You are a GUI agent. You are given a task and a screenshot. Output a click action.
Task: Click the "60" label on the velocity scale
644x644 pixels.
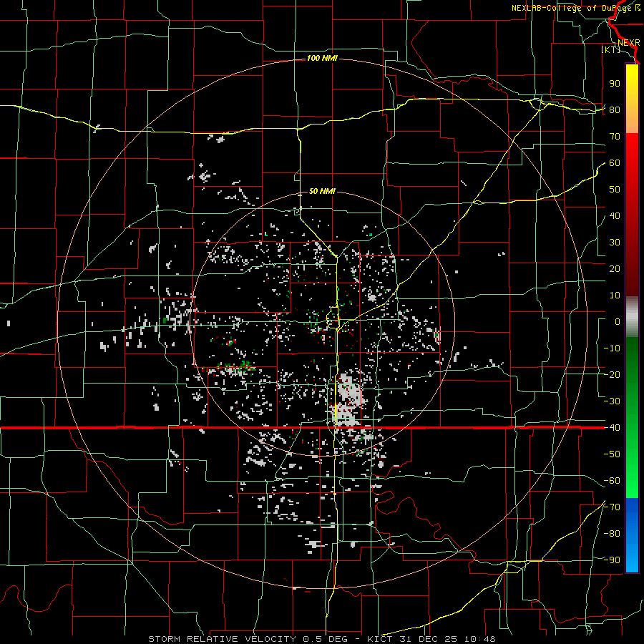tap(615, 163)
